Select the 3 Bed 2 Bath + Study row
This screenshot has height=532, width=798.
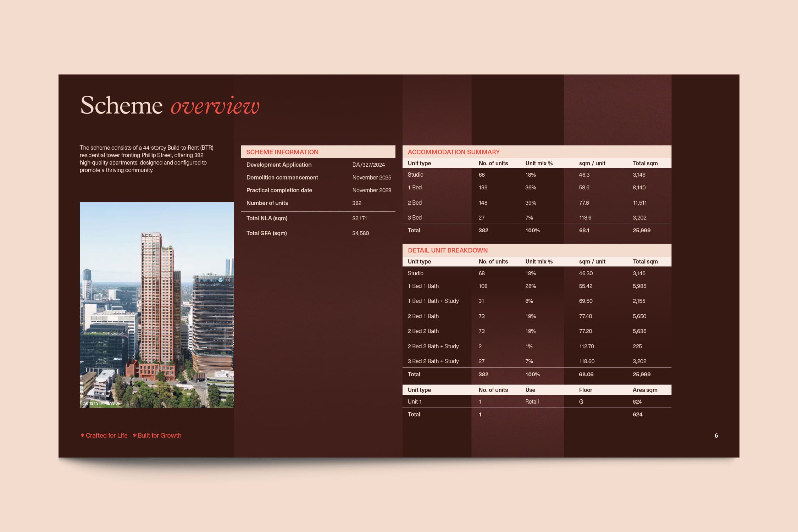[537, 361]
